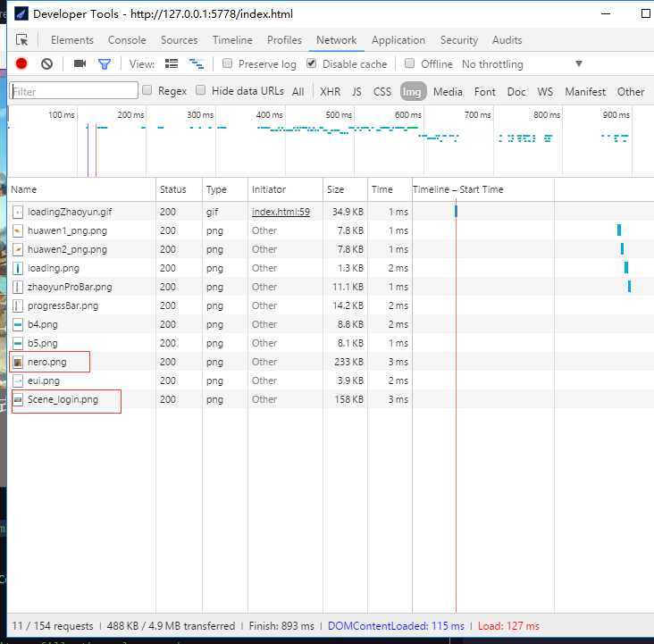This screenshot has height=644, width=654.
Task: Filter requests by CSS
Action: tap(382, 92)
